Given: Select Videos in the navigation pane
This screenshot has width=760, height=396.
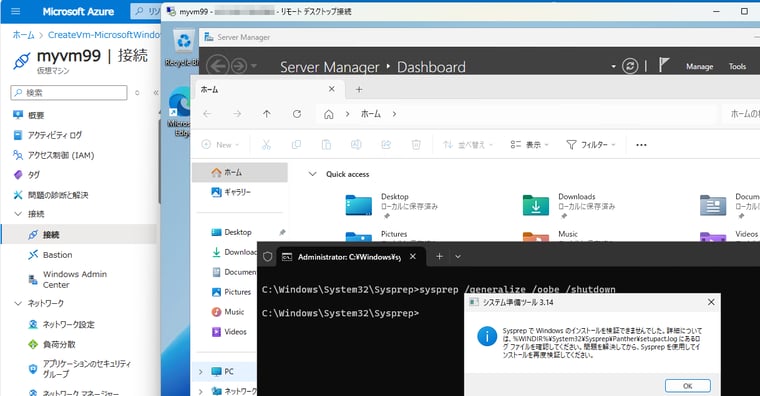Looking at the screenshot, I should coord(229,332).
